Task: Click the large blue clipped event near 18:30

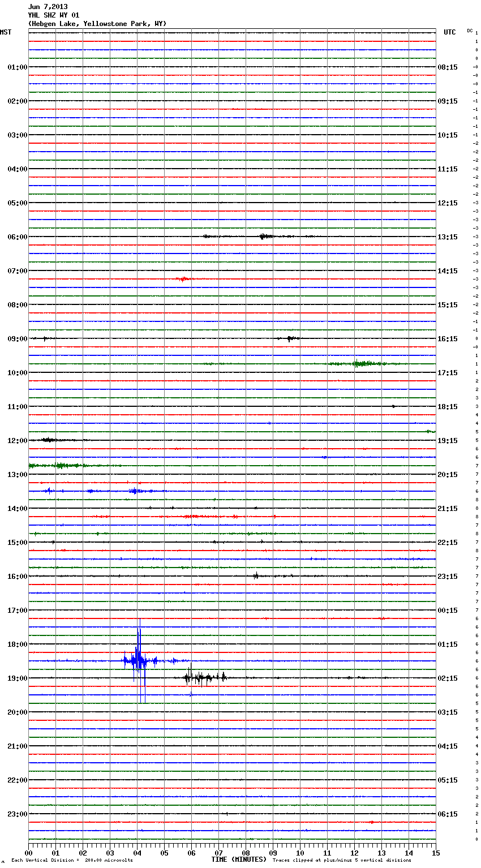Action: (138, 660)
